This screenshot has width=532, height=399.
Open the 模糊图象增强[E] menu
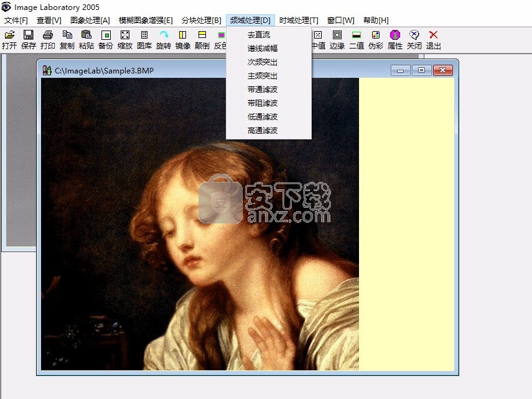click(146, 21)
